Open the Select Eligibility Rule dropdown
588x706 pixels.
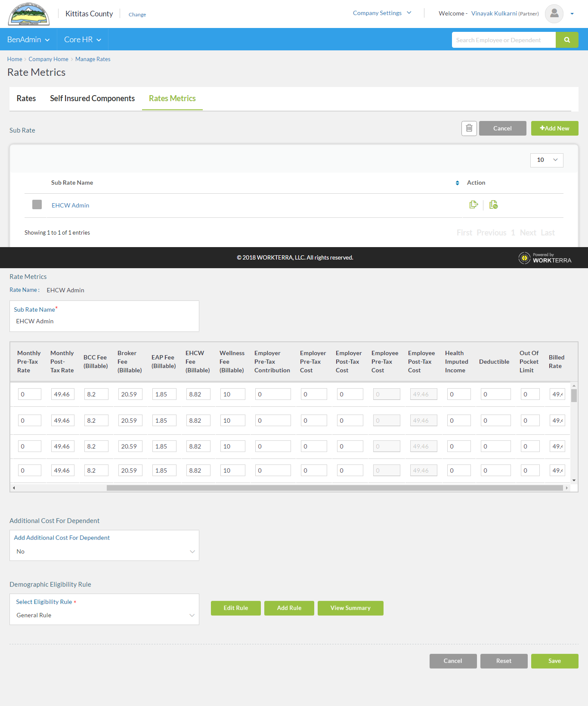coord(104,615)
